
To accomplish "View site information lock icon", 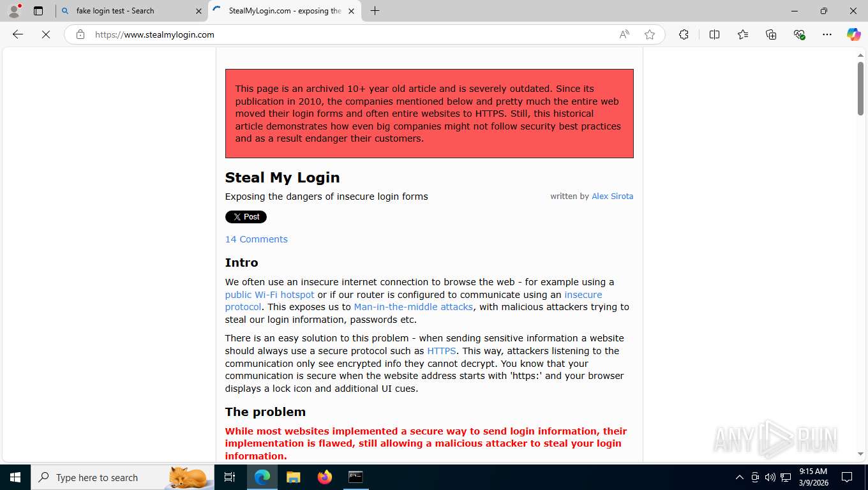I will coord(80,34).
